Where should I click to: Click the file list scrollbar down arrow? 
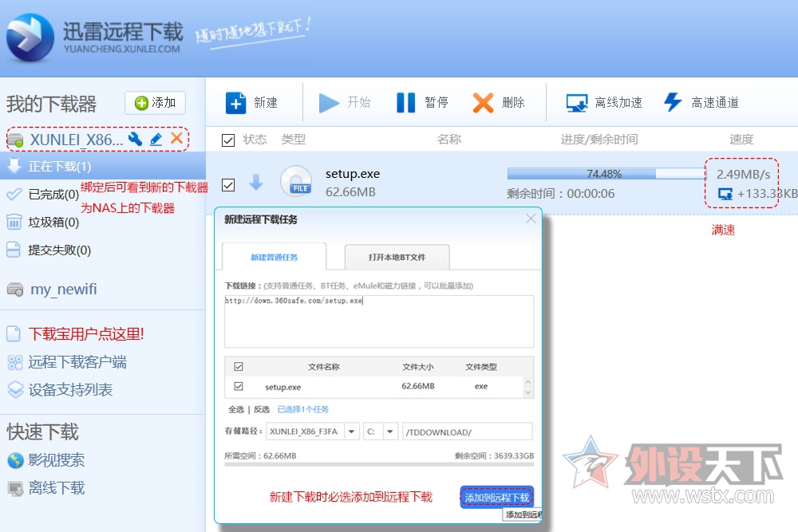527,392
